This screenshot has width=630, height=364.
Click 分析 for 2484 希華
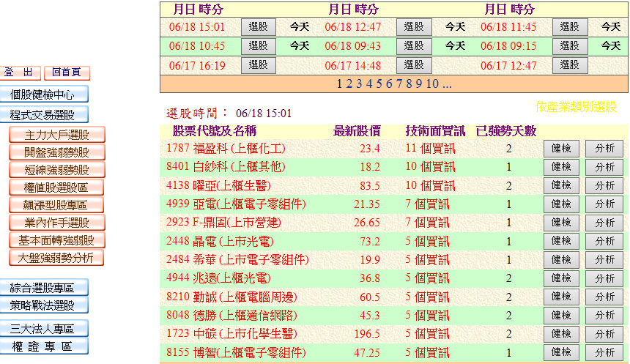[604, 259]
